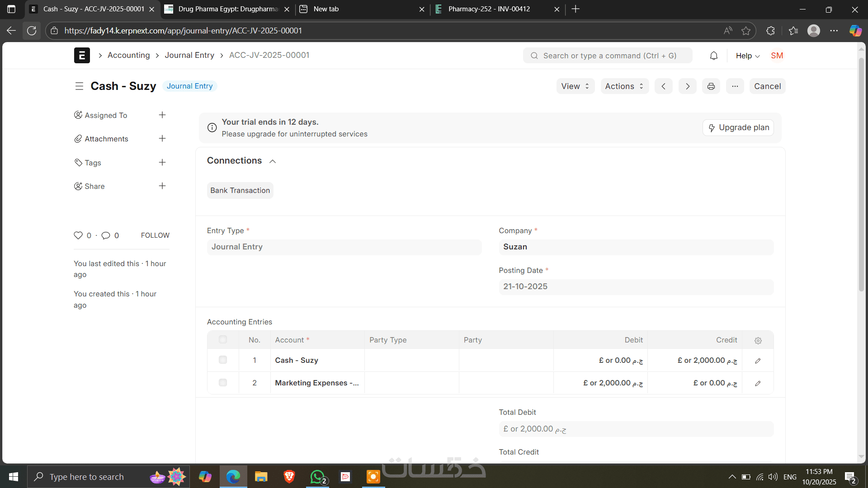Image resolution: width=868 pixels, height=488 pixels.
Task: Go to next journal entry arrow
Action: (687, 86)
